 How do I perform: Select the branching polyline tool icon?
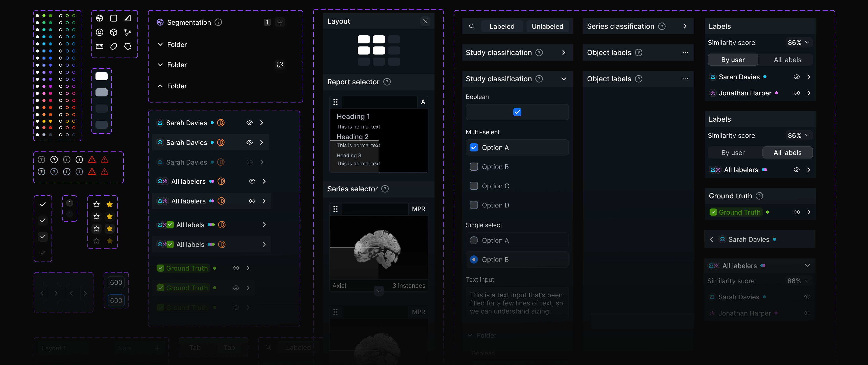[128, 32]
